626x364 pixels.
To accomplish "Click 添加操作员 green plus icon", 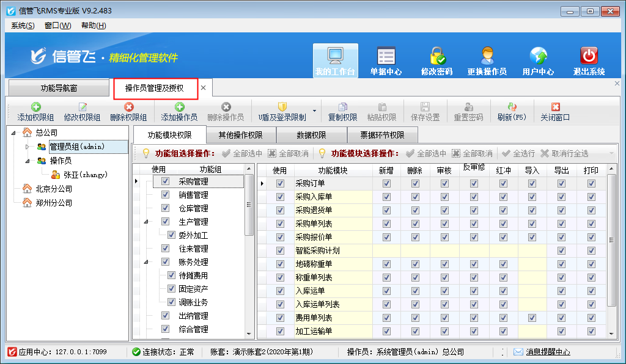I will pos(179,107).
